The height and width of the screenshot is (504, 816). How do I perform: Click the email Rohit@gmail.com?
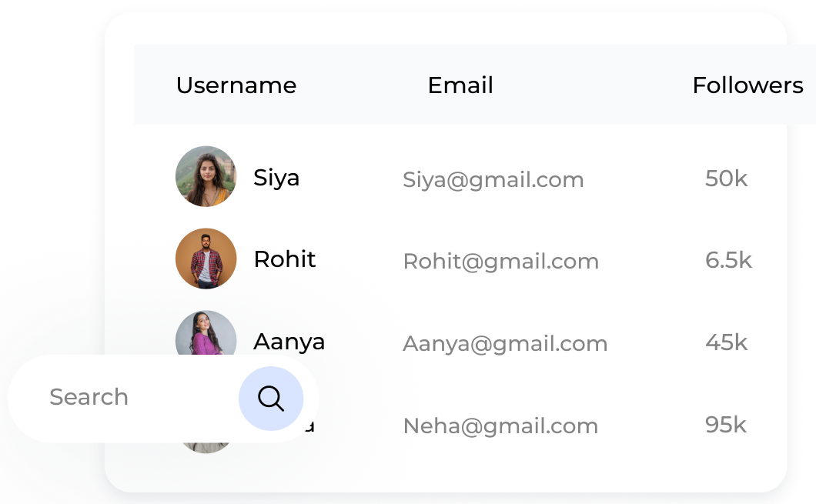pos(501,262)
